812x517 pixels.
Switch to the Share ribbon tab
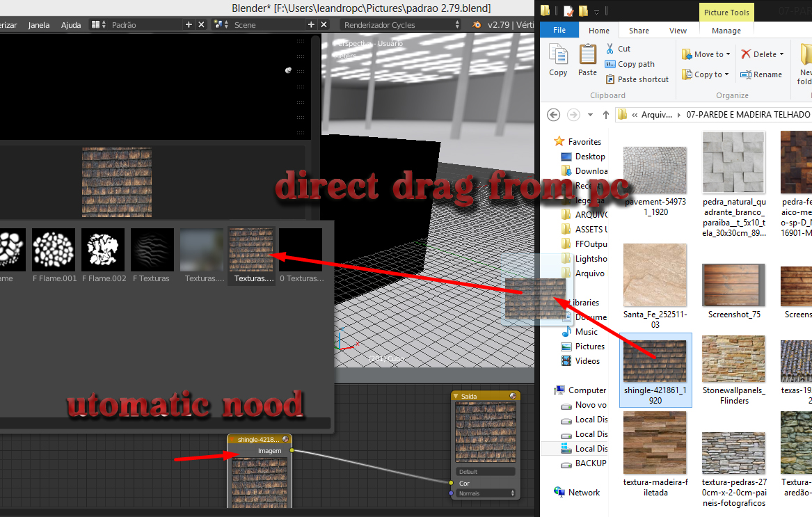coord(639,31)
